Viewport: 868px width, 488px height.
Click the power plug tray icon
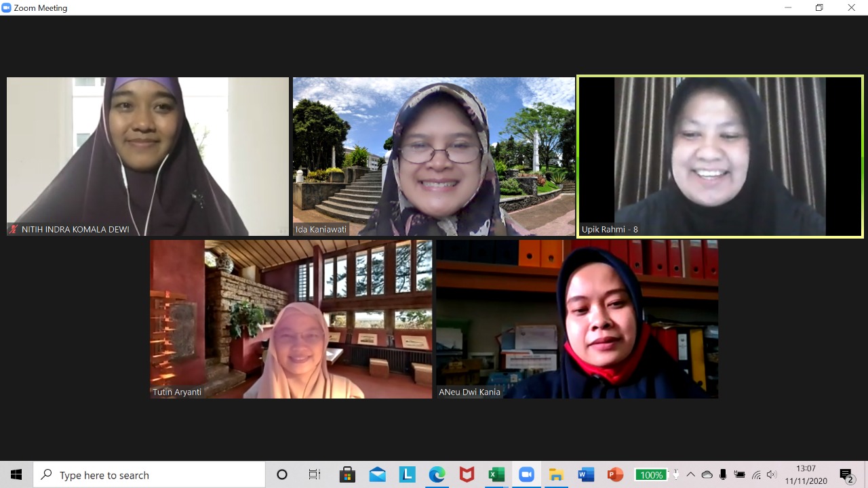[x=675, y=474]
